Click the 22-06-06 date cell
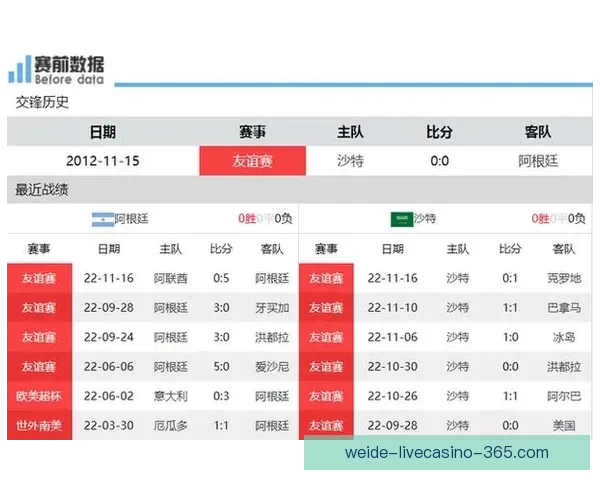The height and width of the screenshot is (480, 600). pyautogui.click(x=109, y=367)
